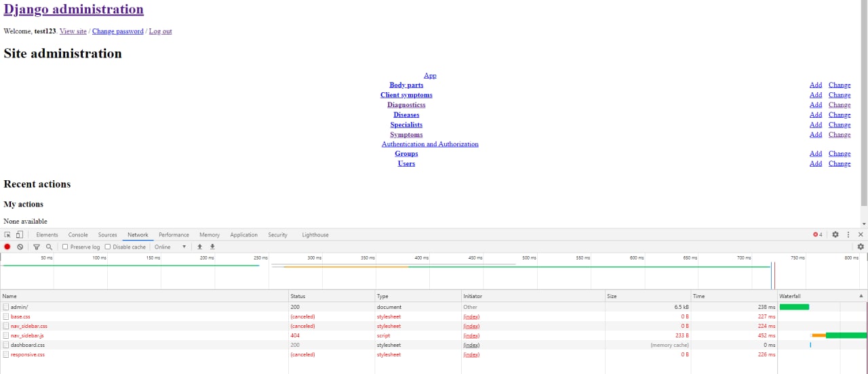Switch to the Sources tab
The width and height of the screenshot is (868, 374).
click(x=107, y=234)
